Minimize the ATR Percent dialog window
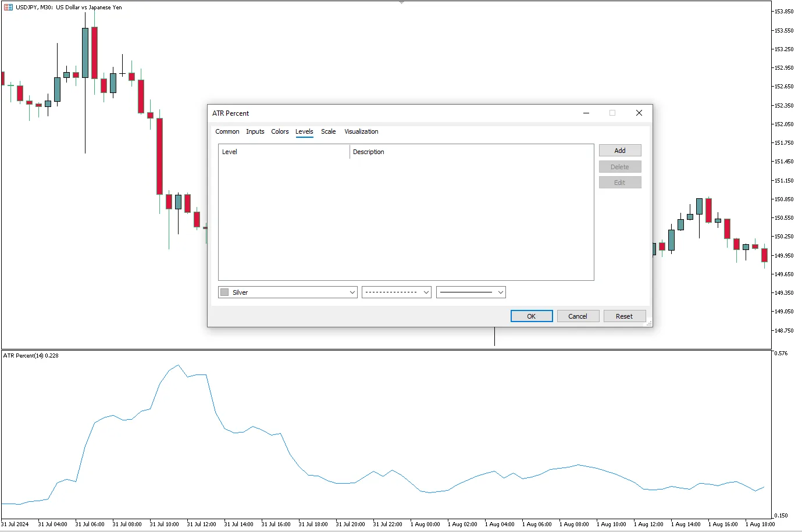The height and width of the screenshot is (532, 802). coord(586,113)
